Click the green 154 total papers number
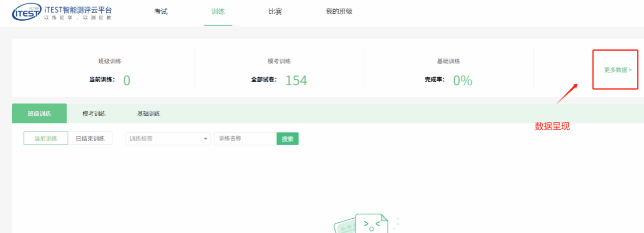This screenshot has width=644, height=233. (296, 80)
